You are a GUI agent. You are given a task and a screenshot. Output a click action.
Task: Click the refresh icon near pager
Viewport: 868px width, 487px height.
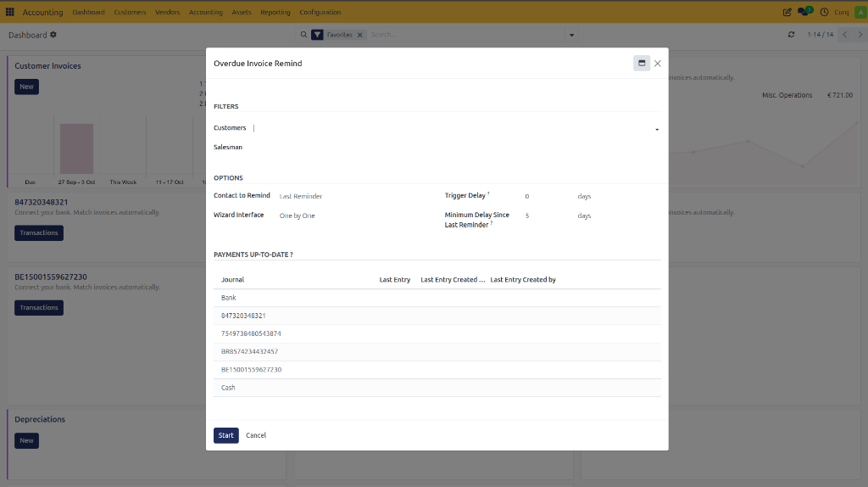coord(791,34)
